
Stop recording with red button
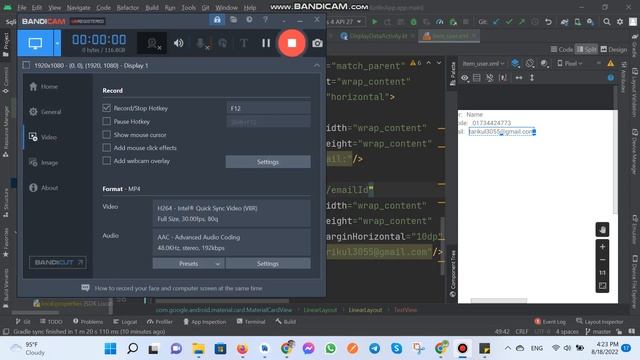[291, 43]
